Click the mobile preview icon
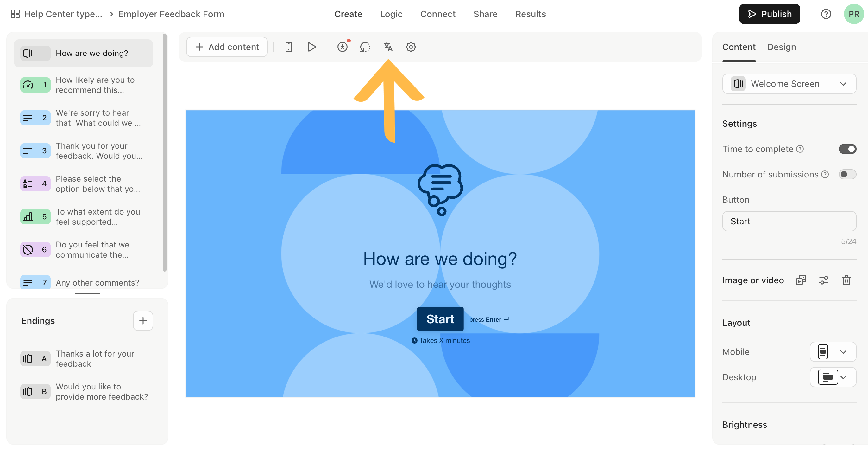 click(x=288, y=47)
